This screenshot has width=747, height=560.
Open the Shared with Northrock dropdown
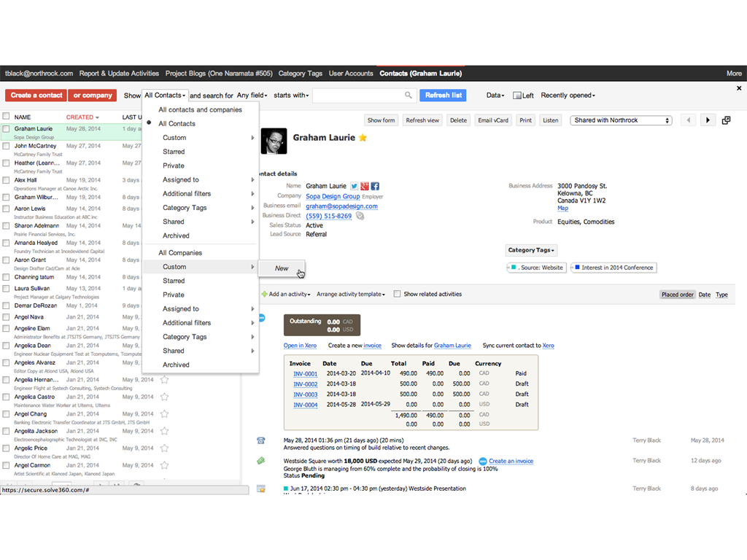coord(622,120)
